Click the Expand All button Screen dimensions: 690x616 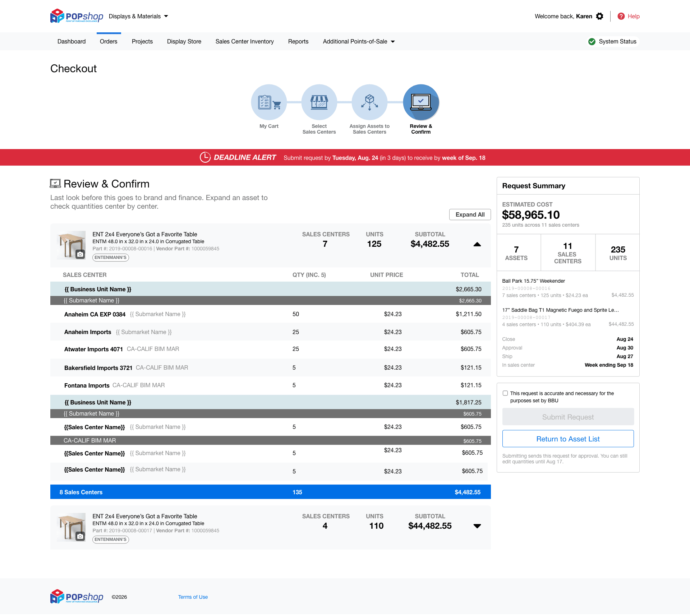pyautogui.click(x=470, y=214)
